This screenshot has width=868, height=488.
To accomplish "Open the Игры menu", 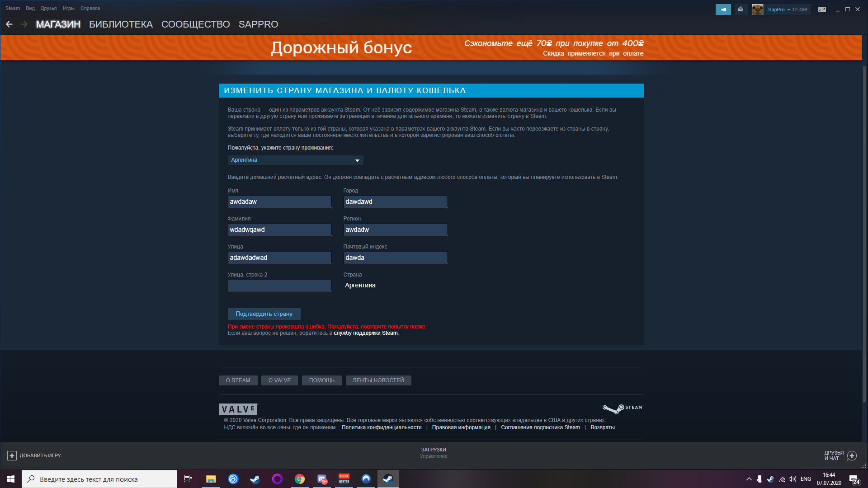I will 69,8.
